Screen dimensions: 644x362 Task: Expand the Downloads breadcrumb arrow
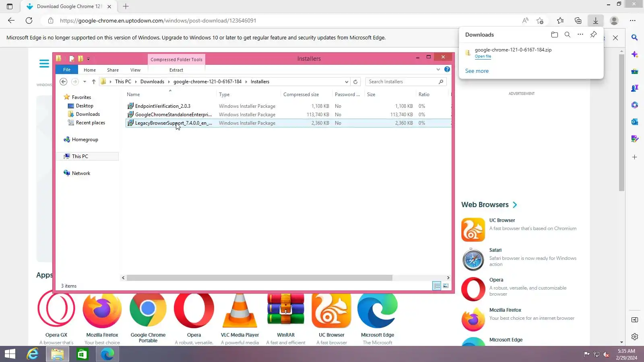pos(169,82)
